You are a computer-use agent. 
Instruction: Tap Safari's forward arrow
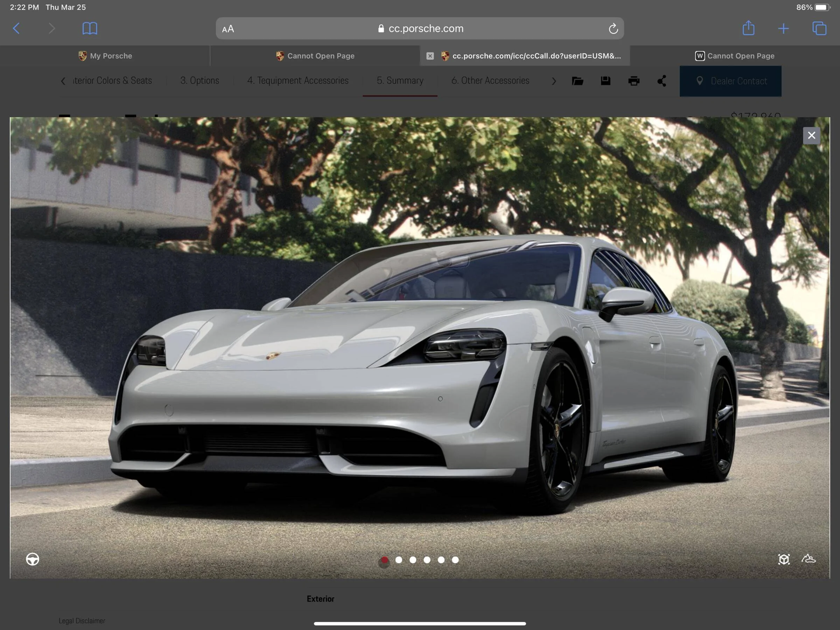click(x=52, y=28)
